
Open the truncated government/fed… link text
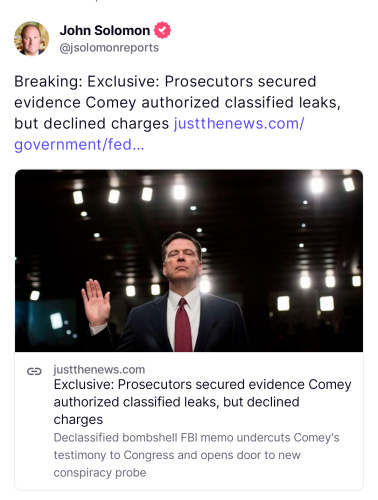[79, 145]
